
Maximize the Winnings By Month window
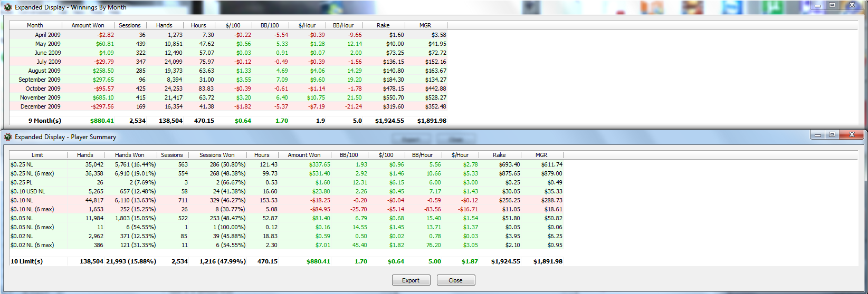(832, 5)
